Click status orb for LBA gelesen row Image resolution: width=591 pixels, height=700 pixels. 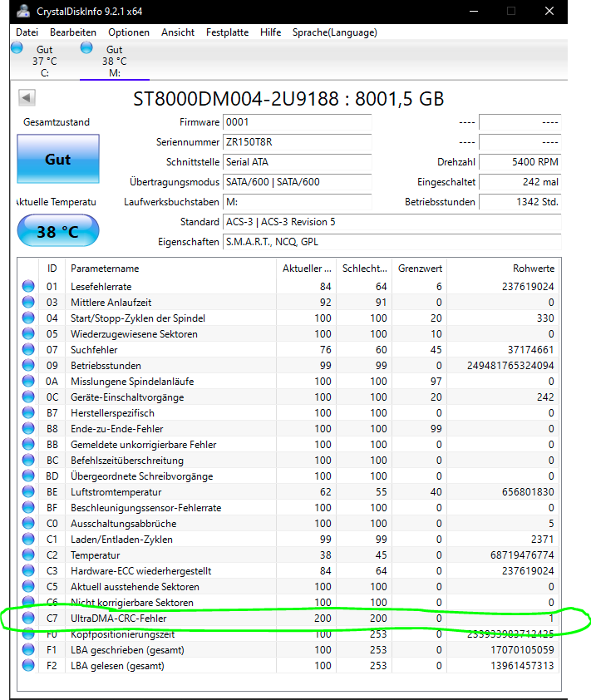click(28, 666)
